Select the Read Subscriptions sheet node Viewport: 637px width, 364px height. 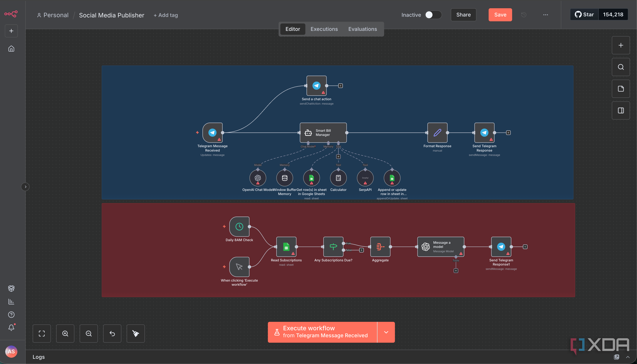[286, 247]
